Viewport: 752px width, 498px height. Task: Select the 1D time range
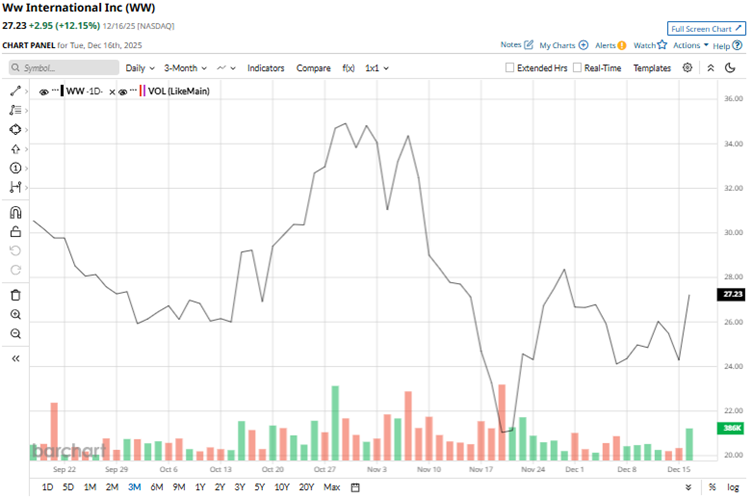click(x=47, y=487)
